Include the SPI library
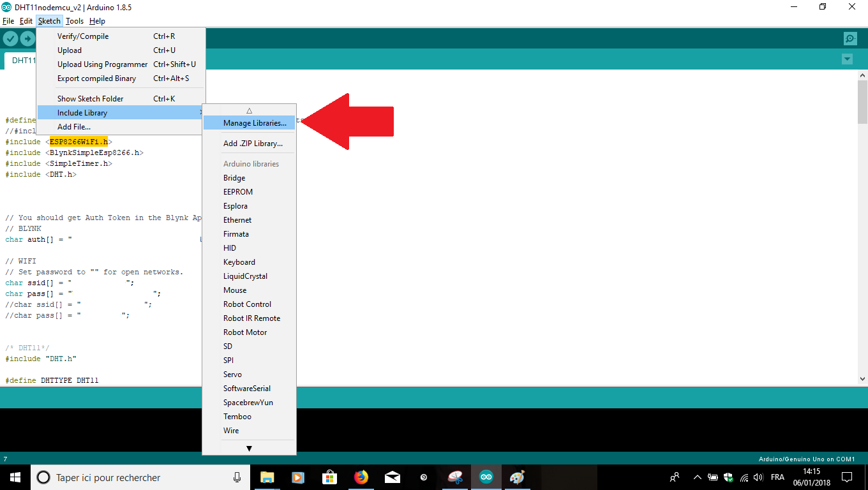The image size is (868, 490). point(249,360)
